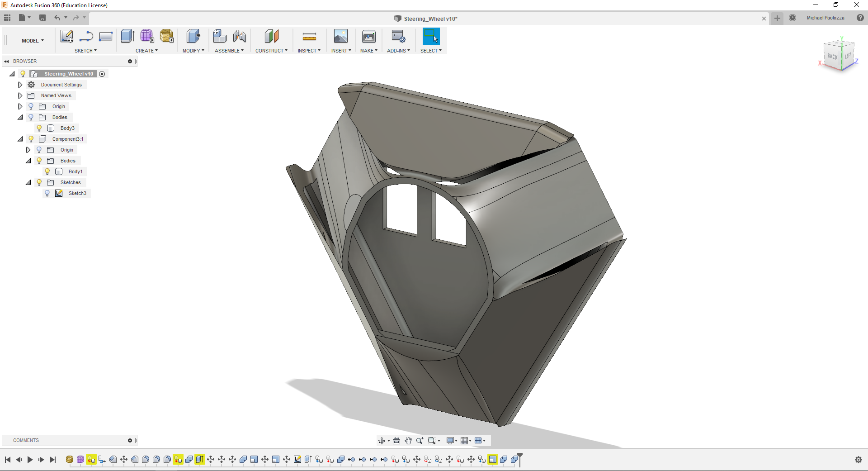Screen dimensions: 868x471
Task: Collapse the top-level Bodies folder
Action: [20, 117]
